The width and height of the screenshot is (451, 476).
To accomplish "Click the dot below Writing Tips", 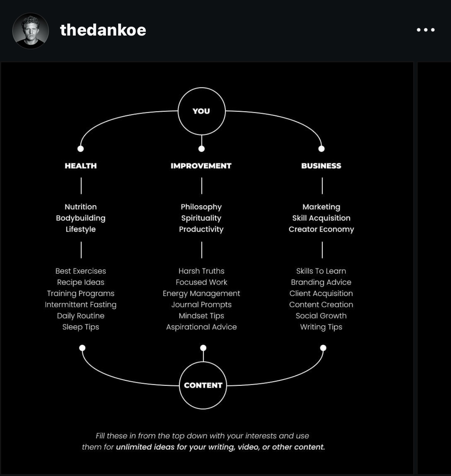I will pos(323,348).
